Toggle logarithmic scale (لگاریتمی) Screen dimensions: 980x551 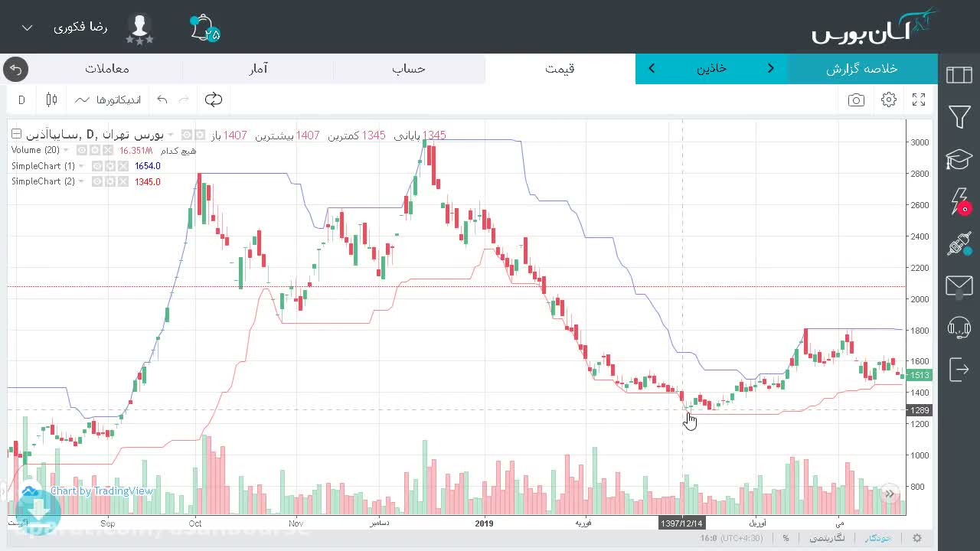tap(828, 538)
